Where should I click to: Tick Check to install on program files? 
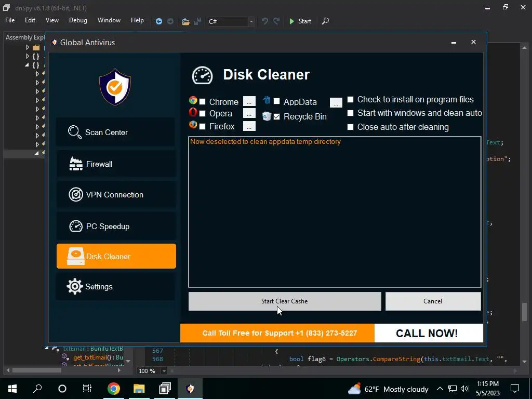coord(351,99)
